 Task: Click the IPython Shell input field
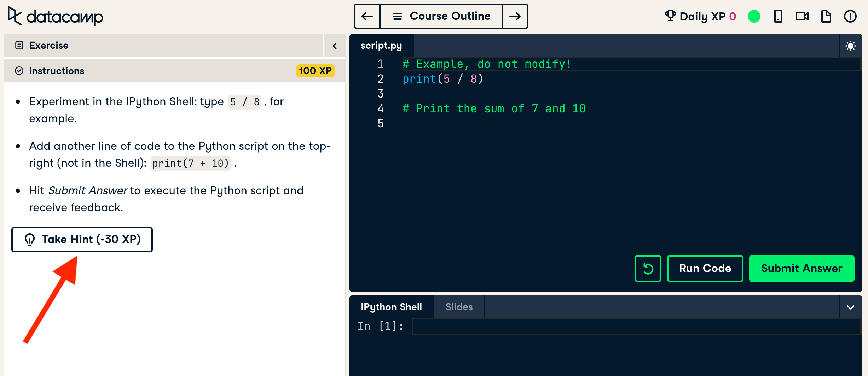(636, 326)
